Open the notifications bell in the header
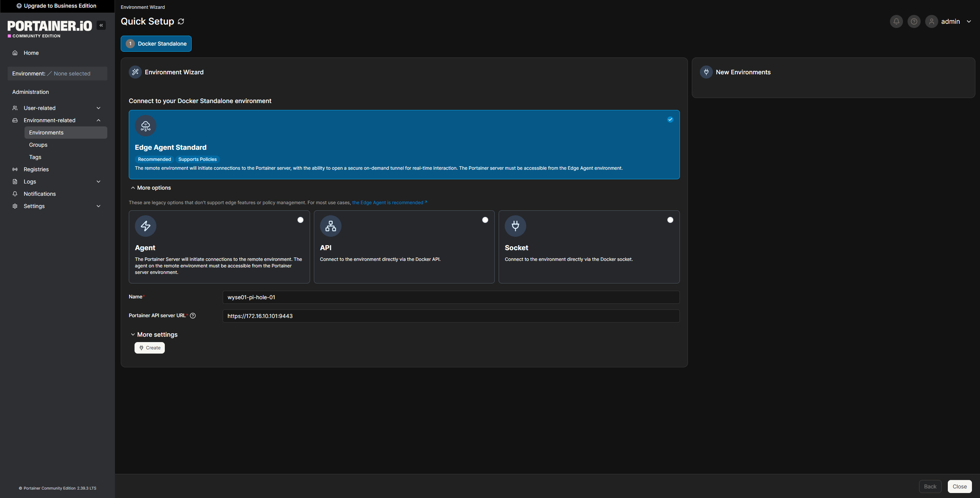 tap(896, 21)
